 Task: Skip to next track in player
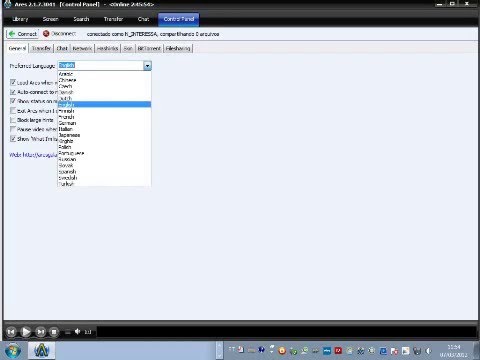click(x=41, y=332)
